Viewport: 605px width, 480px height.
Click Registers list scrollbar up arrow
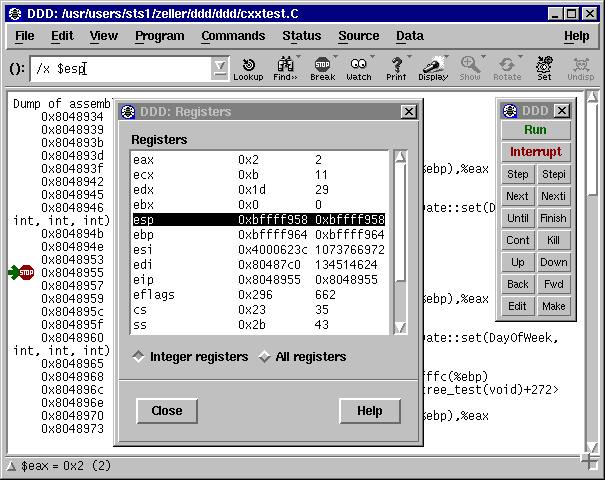click(x=401, y=157)
